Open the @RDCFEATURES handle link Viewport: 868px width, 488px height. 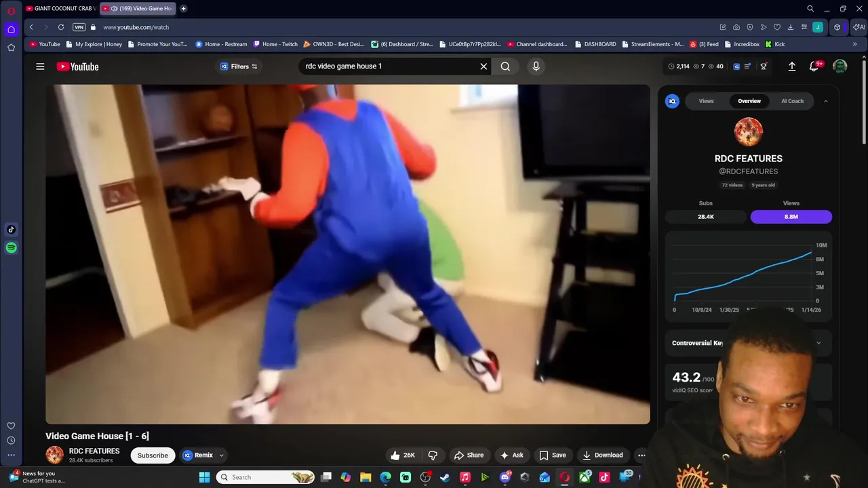[x=748, y=171]
